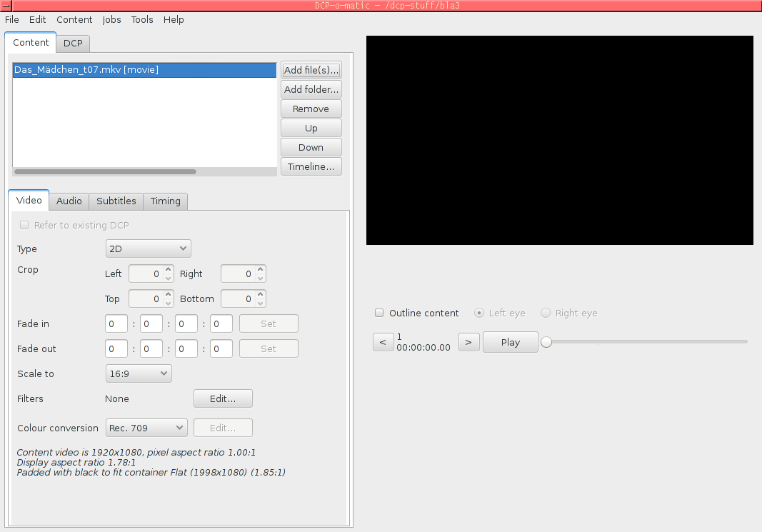Image resolution: width=762 pixels, height=532 pixels.
Task: Select Das_Mädchen_t07.mkv in content list
Action: tap(144, 70)
